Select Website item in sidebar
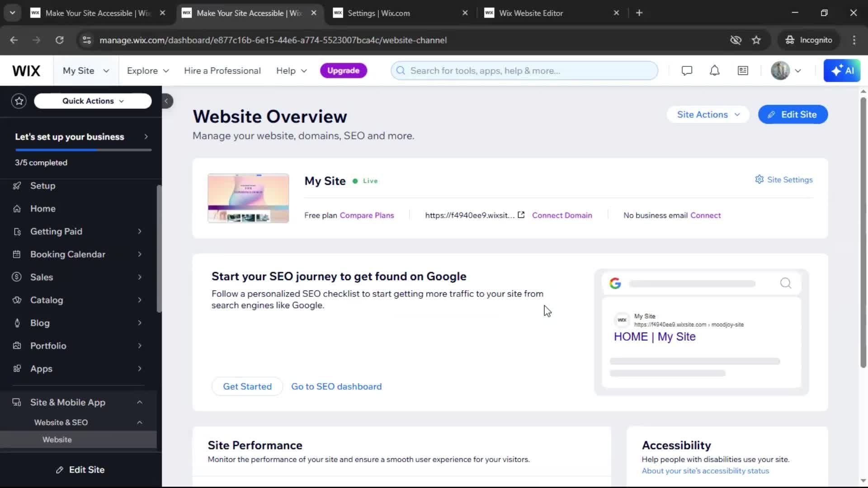 pyautogui.click(x=79, y=440)
